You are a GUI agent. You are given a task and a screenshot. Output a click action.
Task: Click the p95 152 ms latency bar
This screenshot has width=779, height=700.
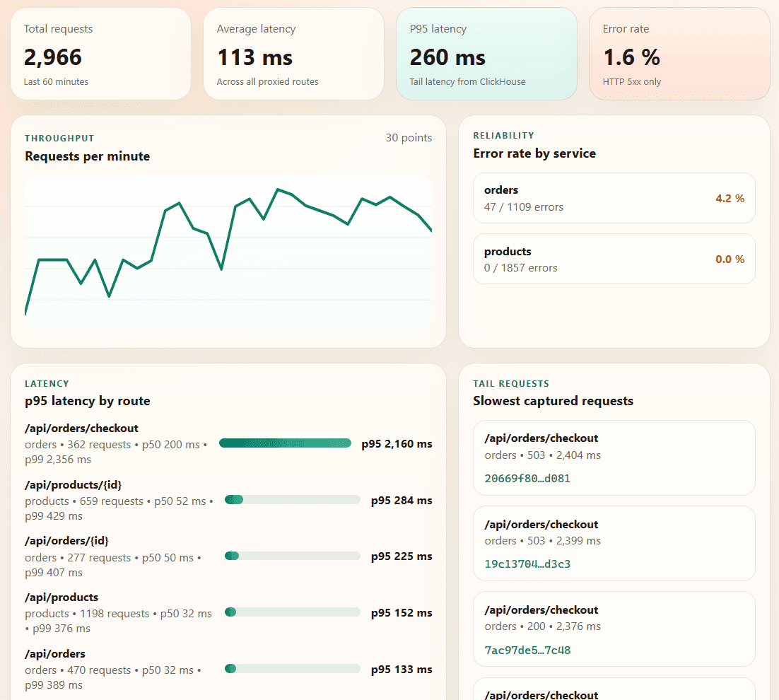(x=292, y=612)
